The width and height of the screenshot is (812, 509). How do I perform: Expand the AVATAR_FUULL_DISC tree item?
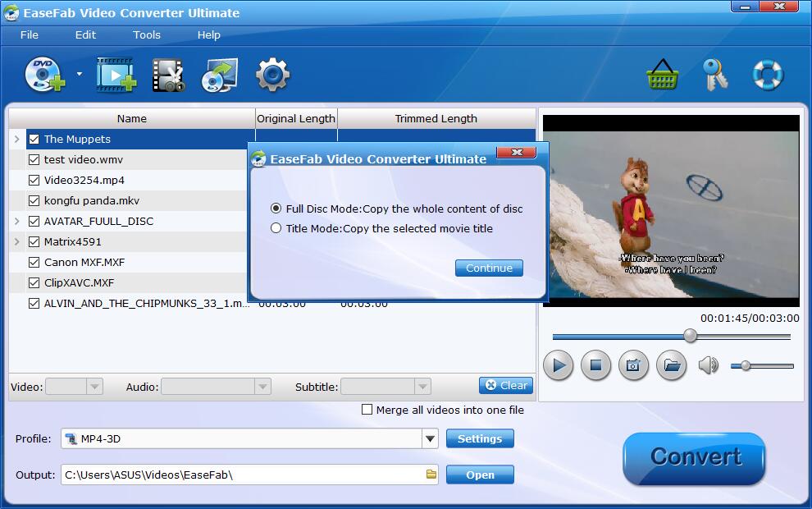(16, 221)
